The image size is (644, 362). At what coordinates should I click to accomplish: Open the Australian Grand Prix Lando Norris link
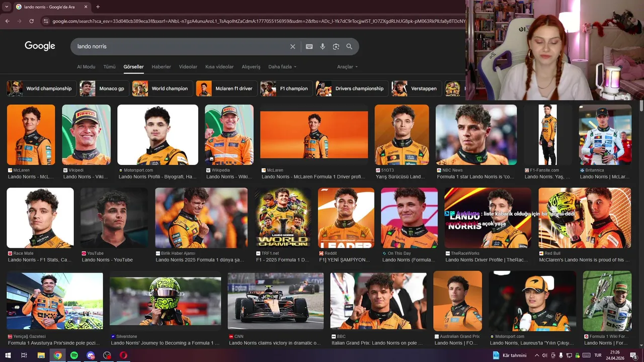(x=456, y=343)
